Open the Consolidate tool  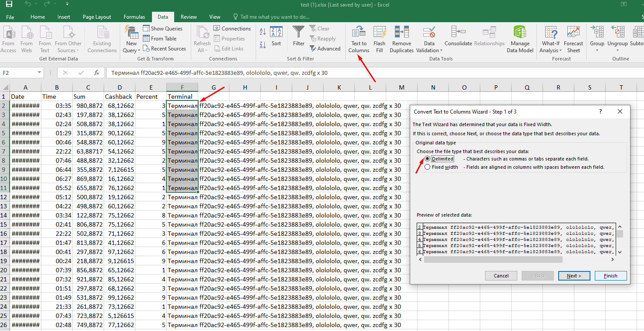click(458, 39)
